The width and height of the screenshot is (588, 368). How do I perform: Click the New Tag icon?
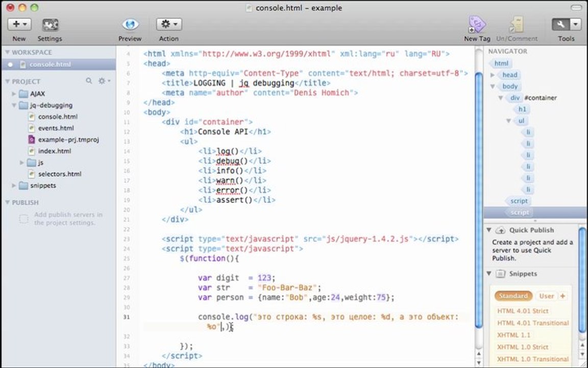pyautogui.click(x=477, y=25)
